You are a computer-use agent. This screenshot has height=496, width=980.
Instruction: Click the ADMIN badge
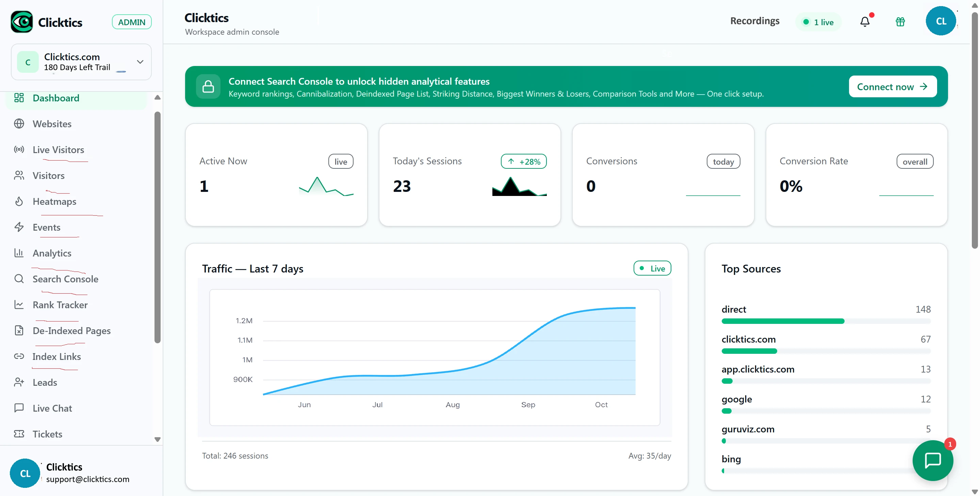(132, 22)
